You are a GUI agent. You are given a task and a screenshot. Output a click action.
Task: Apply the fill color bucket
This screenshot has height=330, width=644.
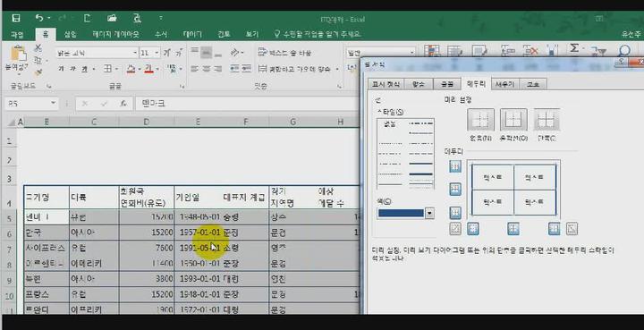[131, 69]
